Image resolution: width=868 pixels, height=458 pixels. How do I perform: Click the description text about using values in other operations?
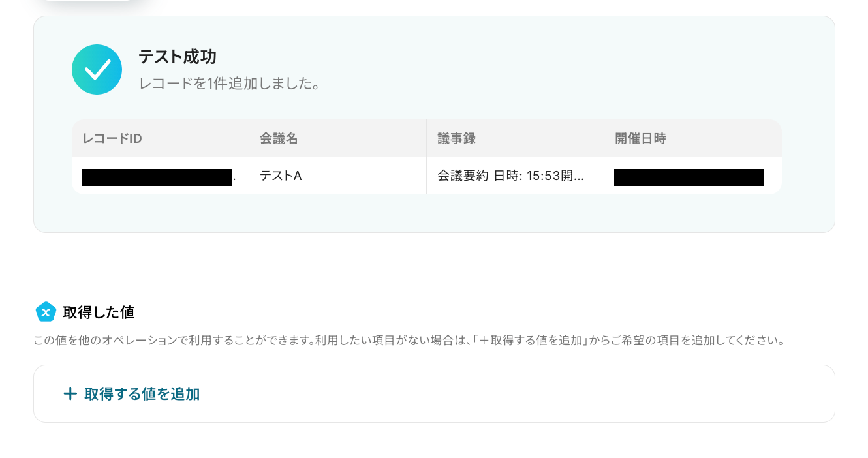[409, 341]
